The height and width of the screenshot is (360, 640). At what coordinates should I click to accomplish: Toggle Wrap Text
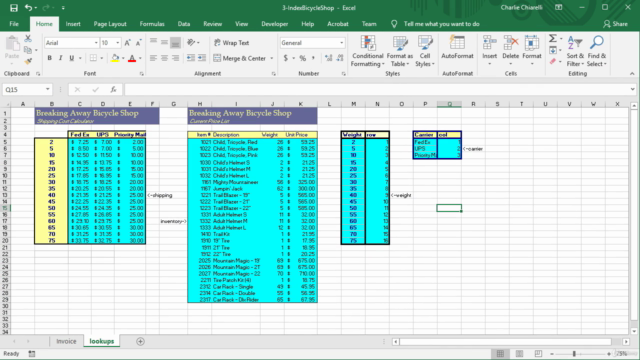(x=231, y=43)
